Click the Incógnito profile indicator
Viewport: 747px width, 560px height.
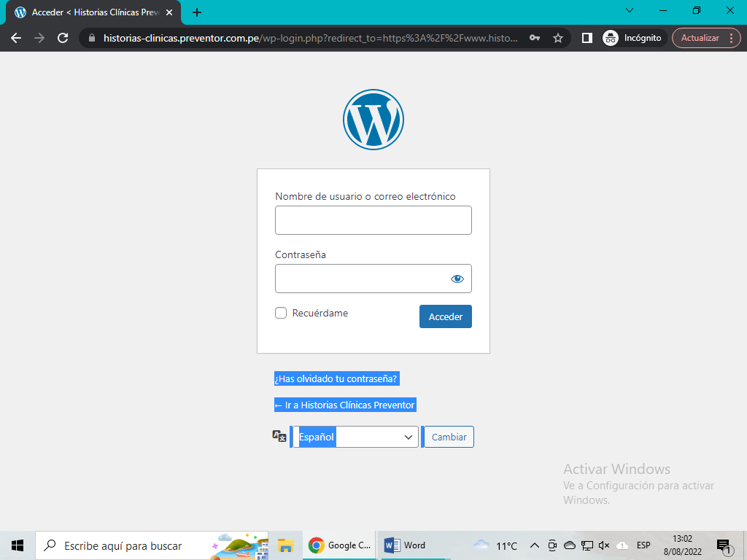(x=633, y=38)
